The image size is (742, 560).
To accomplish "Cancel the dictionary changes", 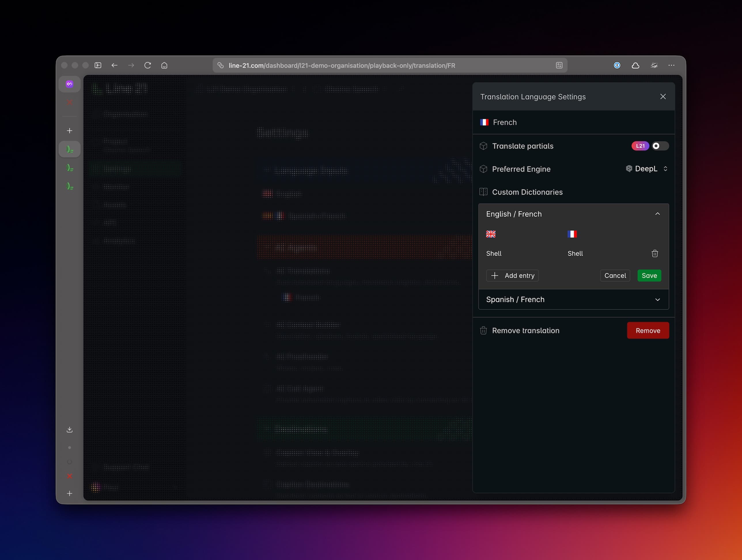I will [615, 276].
